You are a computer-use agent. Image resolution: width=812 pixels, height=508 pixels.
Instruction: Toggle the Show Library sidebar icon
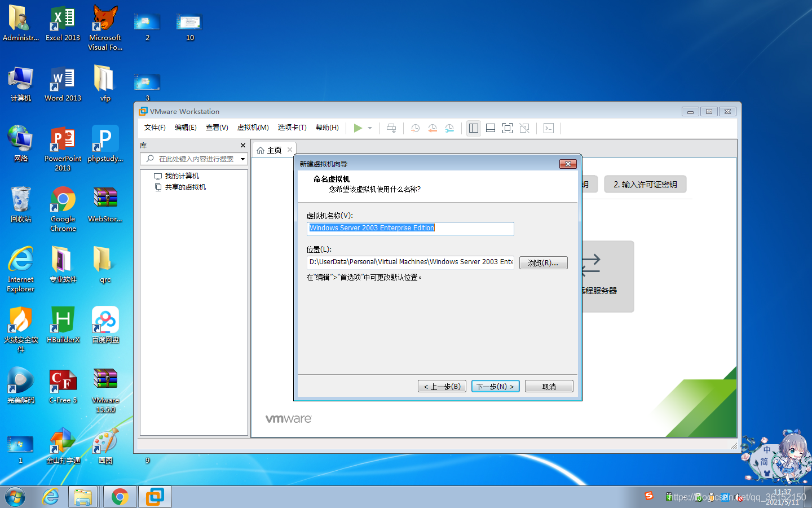pyautogui.click(x=474, y=128)
